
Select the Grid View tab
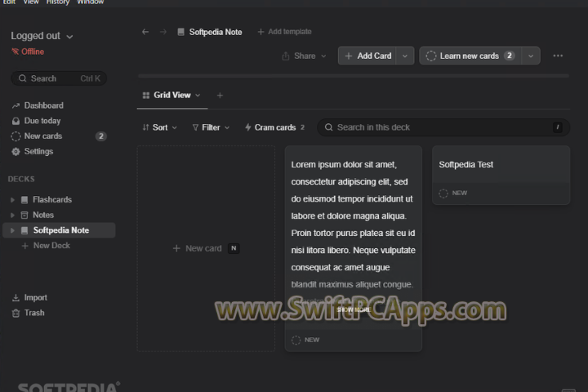tap(171, 96)
